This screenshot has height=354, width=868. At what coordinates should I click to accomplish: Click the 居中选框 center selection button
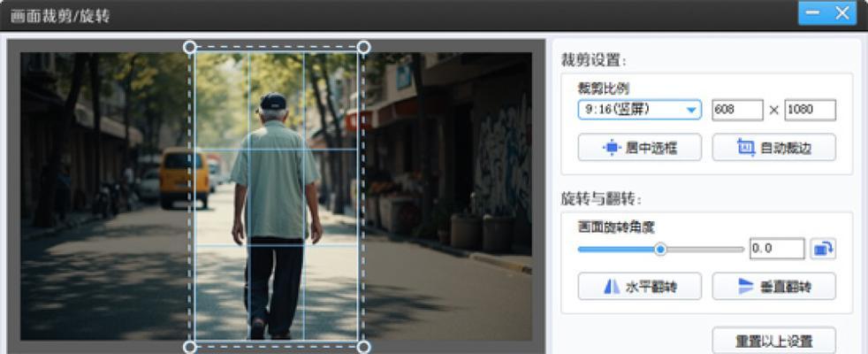coord(639,148)
